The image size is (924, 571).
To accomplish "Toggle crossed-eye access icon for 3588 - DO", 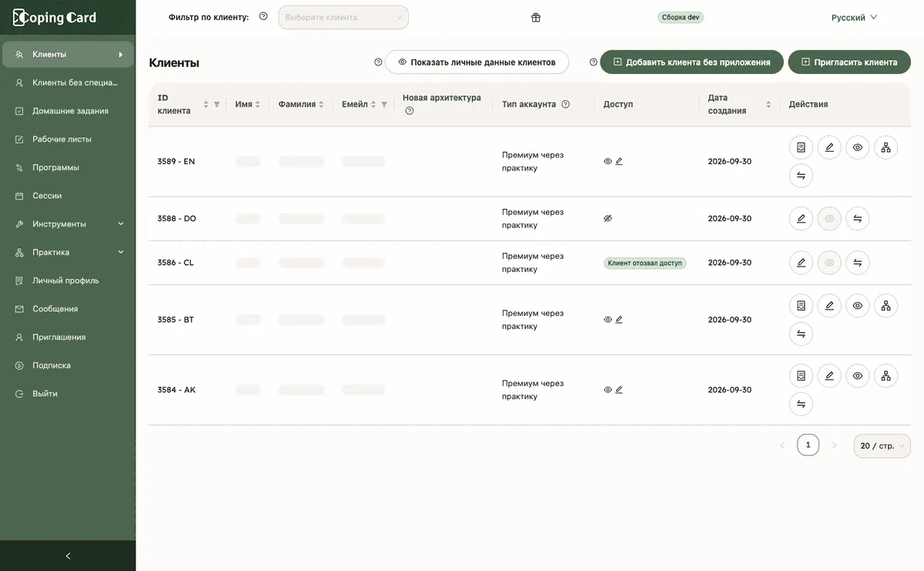I will [608, 219].
